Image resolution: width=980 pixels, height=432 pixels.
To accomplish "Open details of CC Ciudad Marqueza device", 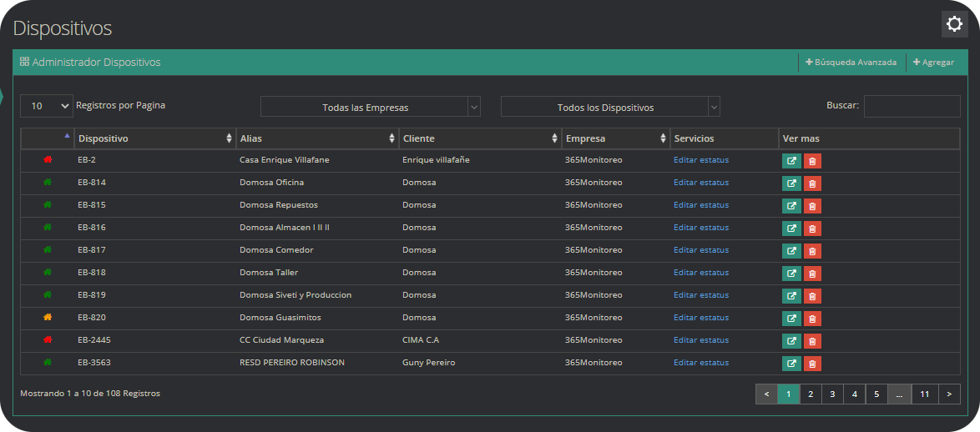I will click(x=791, y=341).
